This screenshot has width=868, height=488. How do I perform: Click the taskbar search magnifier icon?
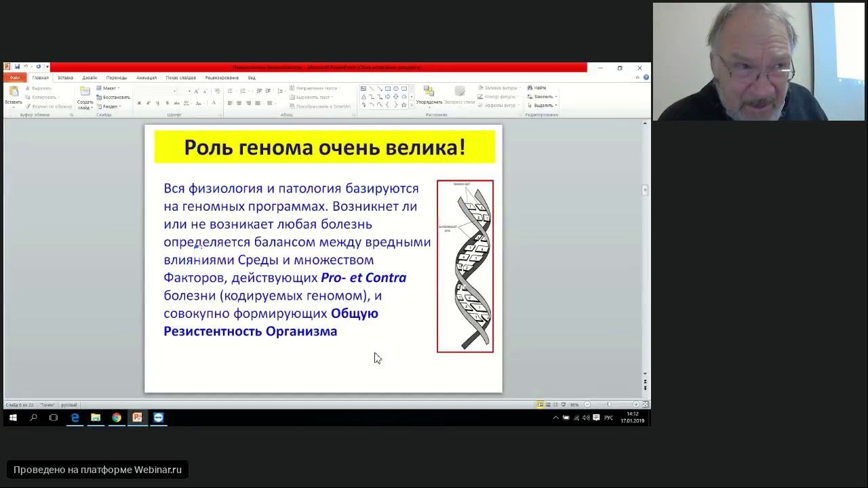[x=33, y=418]
